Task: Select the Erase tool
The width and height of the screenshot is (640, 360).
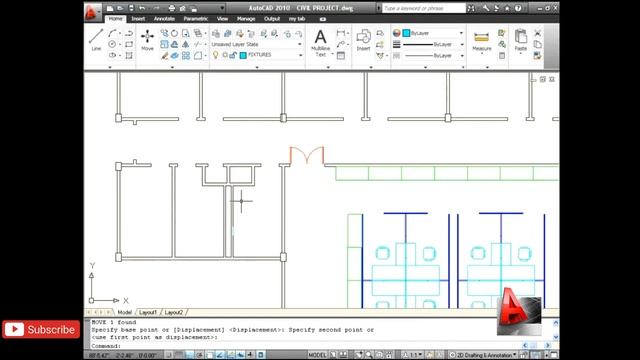Action: point(164,55)
